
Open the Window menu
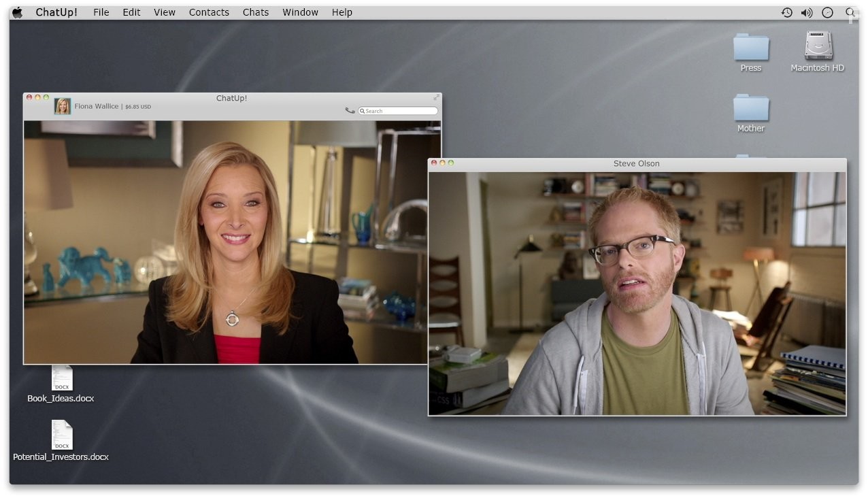coord(300,12)
